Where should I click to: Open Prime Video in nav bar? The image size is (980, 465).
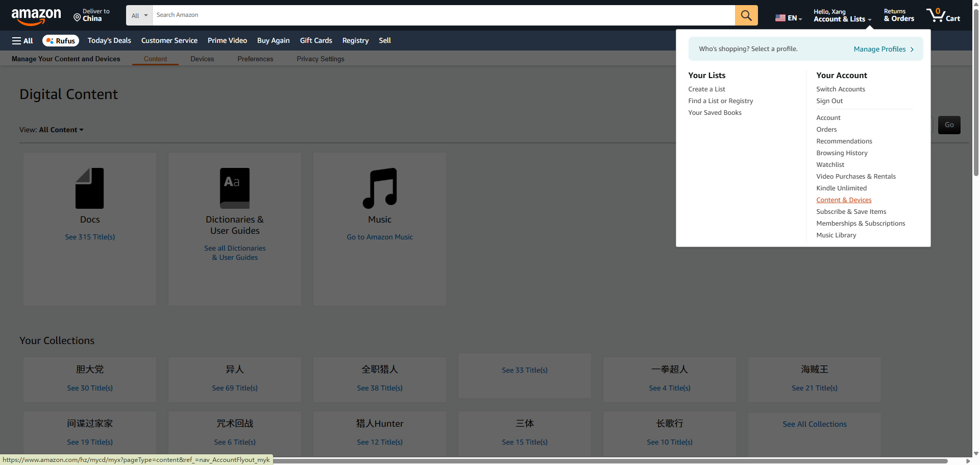point(227,40)
